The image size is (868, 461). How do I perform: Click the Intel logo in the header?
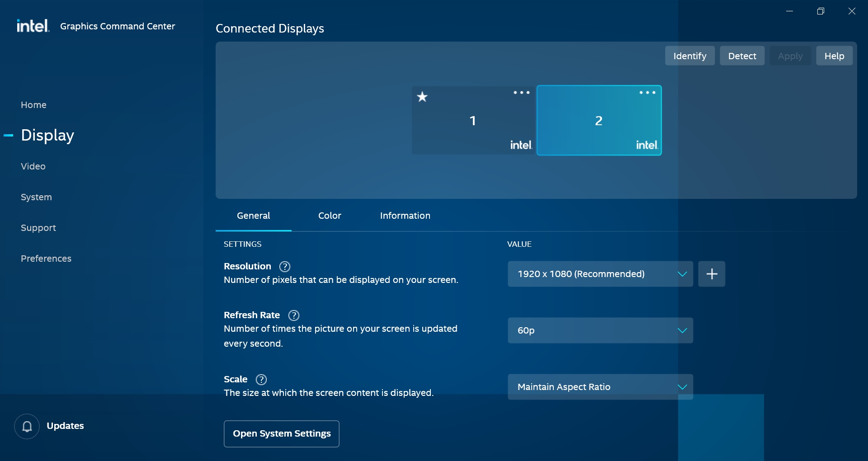33,26
